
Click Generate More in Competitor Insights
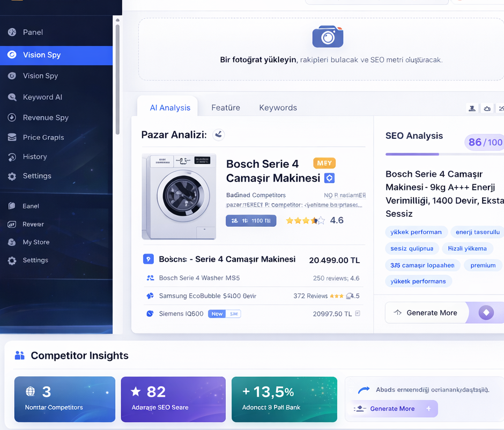pos(394,409)
